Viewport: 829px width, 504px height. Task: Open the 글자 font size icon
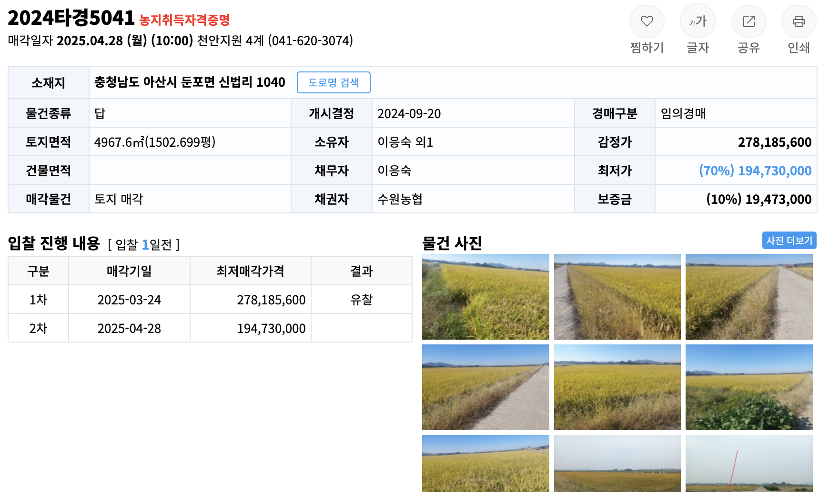click(698, 21)
